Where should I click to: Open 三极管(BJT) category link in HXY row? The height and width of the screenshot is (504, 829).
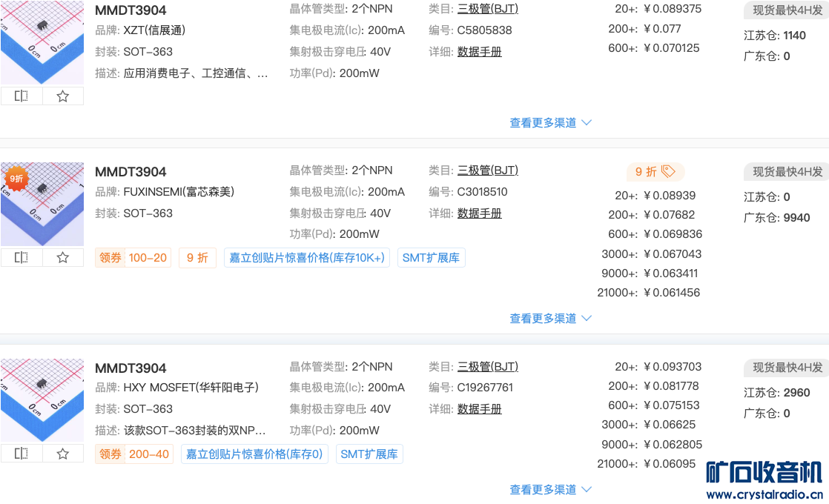487,367
